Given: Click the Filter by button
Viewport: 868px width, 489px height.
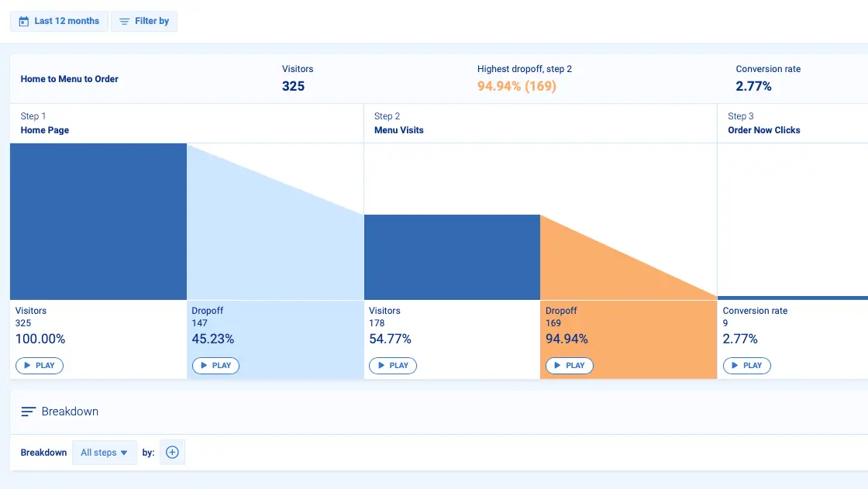Looking at the screenshot, I should click(x=144, y=21).
